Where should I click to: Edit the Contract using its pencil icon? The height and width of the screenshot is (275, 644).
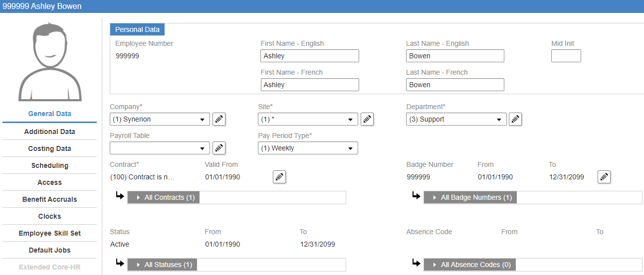click(279, 177)
